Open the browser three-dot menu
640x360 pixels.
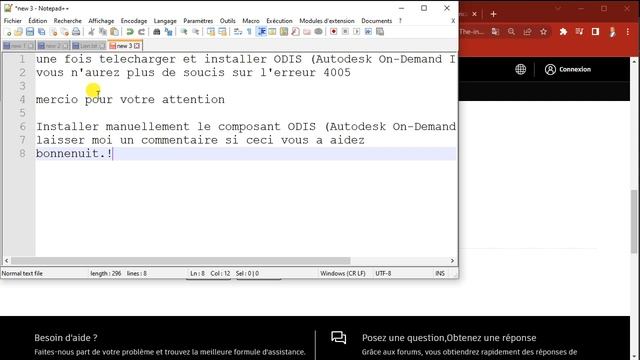coord(628,32)
